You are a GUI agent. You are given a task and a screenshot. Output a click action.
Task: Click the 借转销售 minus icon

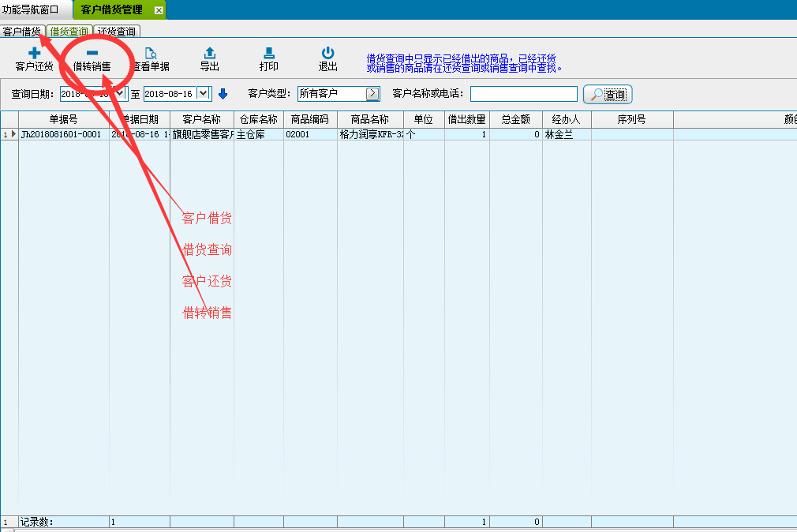92,53
